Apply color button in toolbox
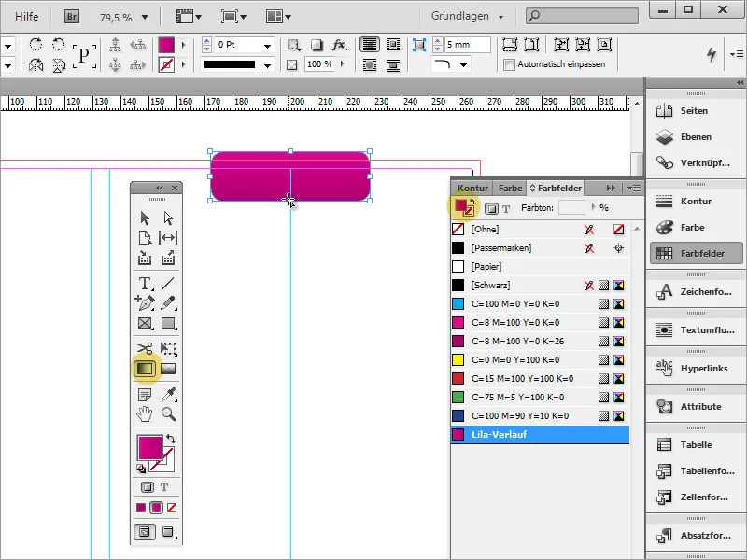This screenshot has height=560, width=747. point(141,508)
